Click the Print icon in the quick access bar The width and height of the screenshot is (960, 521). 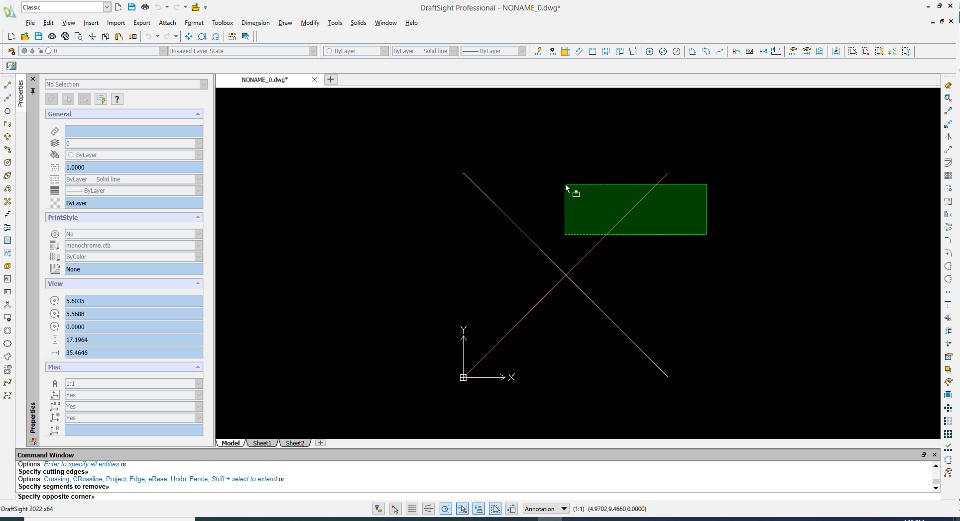pos(145,7)
